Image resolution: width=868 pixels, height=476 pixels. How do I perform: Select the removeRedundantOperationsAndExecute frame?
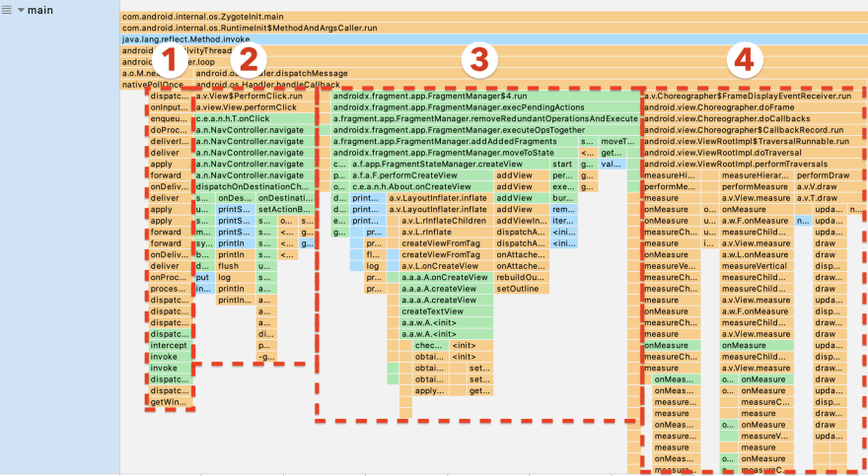485,118
